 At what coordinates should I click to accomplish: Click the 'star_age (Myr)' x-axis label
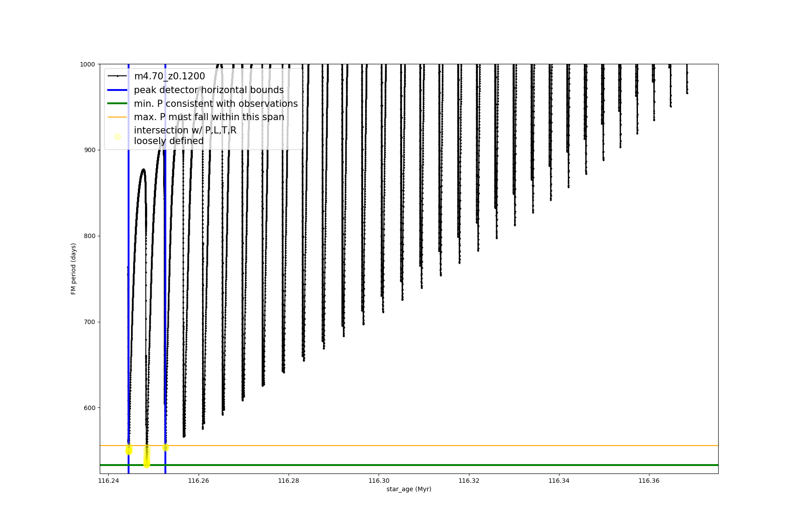[409, 489]
